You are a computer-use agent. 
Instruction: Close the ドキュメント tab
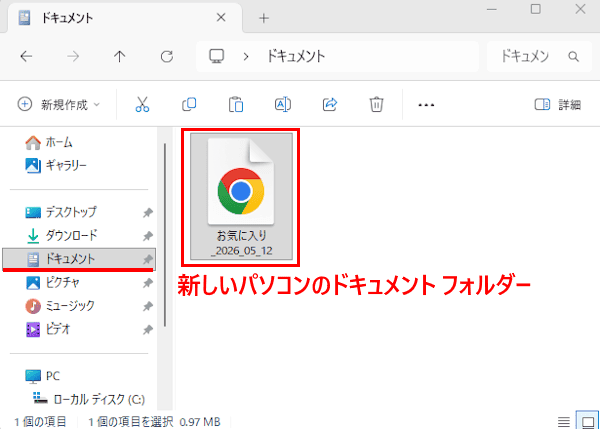click(221, 18)
